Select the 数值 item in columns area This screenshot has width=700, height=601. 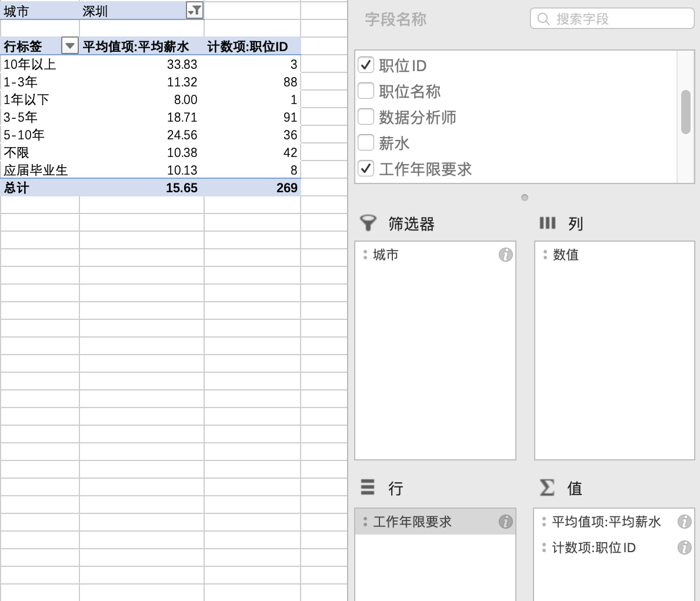click(566, 255)
